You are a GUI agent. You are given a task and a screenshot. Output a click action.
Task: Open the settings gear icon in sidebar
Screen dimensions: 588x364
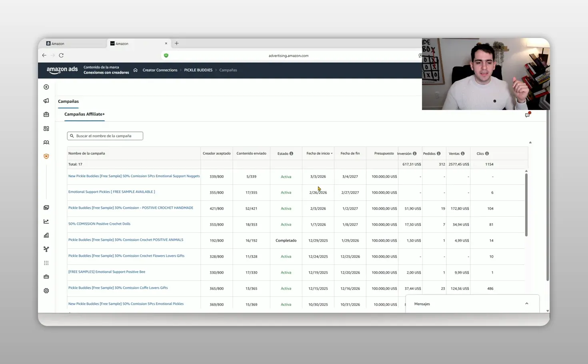click(46, 291)
